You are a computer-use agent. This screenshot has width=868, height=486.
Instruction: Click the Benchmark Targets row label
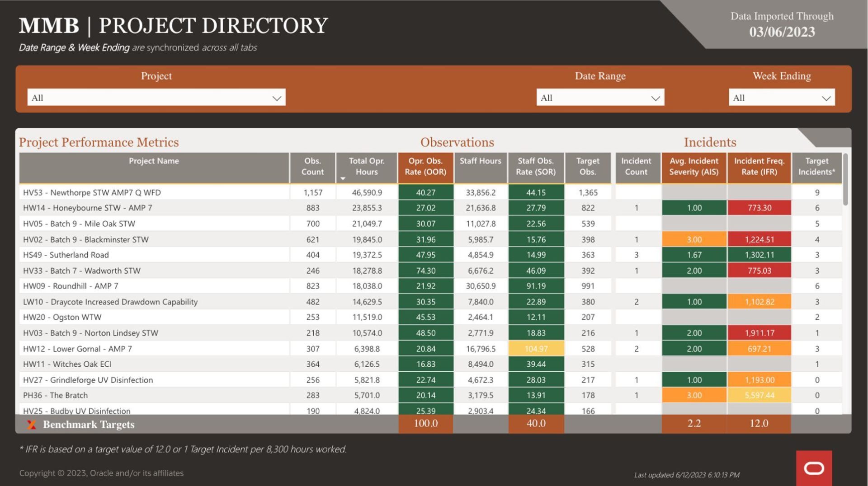pyautogui.click(x=88, y=424)
